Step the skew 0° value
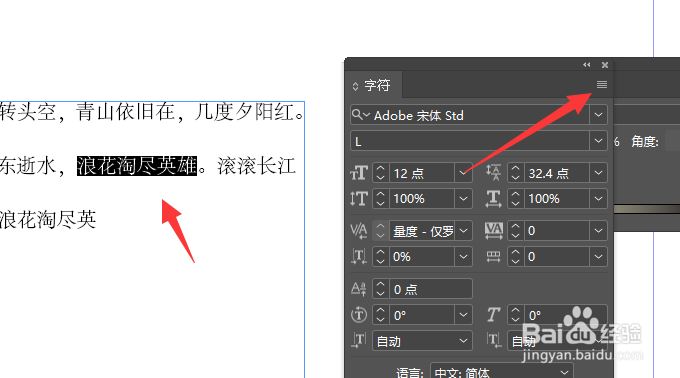 [x=515, y=315]
